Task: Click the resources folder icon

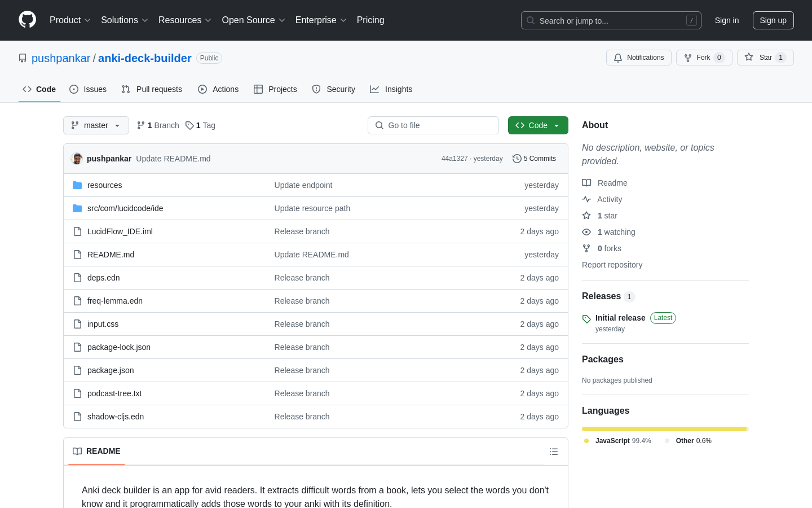Action: pyautogui.click(x=77, y=185)
